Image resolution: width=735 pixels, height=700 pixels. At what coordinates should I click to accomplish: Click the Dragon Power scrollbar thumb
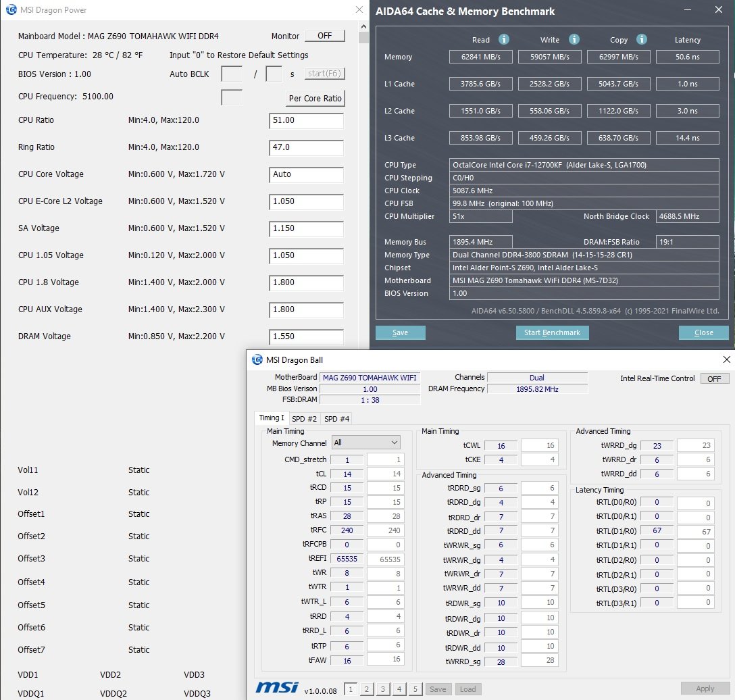click(x=363, y=37)
